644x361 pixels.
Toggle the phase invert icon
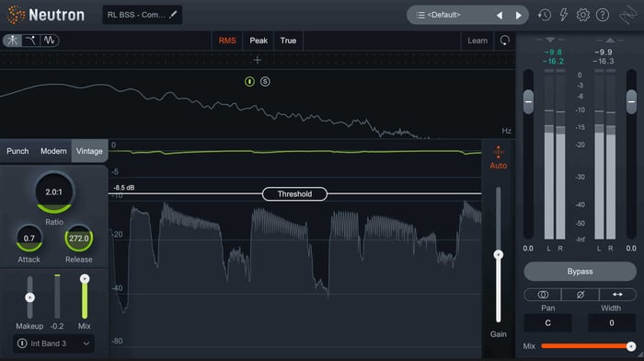[580, 295]
